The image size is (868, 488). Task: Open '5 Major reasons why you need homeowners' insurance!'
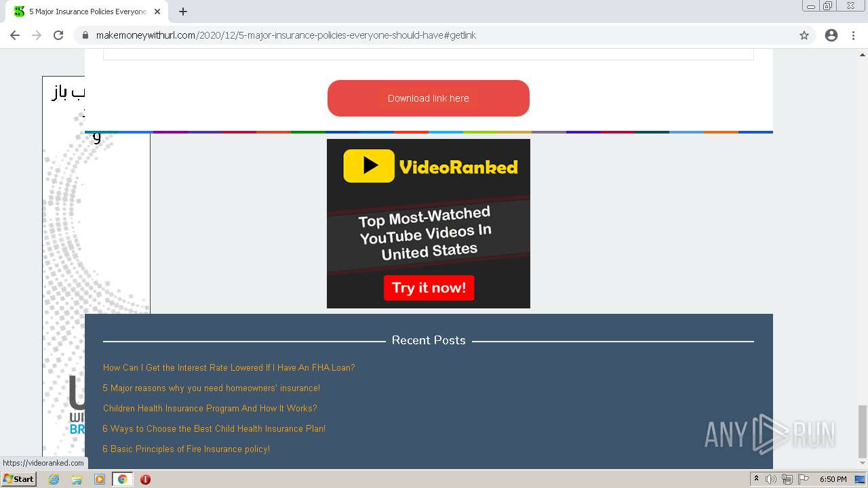[x=212, y=388]
